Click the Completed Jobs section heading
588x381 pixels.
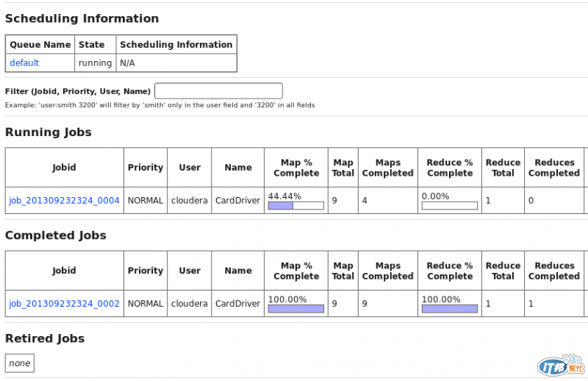point(56,235)
